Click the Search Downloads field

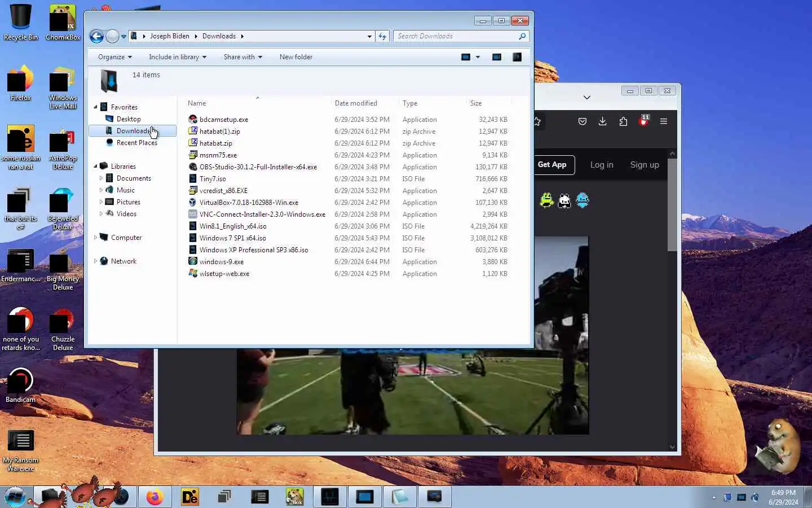click(x=456, y=36)
